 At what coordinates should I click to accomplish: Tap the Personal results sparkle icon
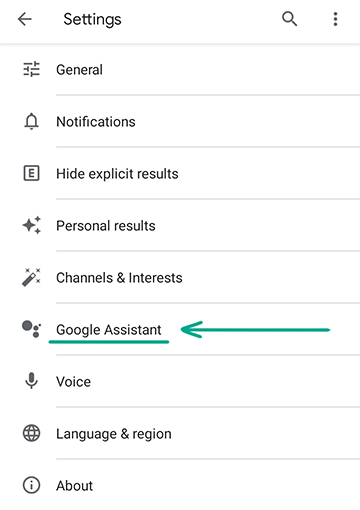coord(31,225)
